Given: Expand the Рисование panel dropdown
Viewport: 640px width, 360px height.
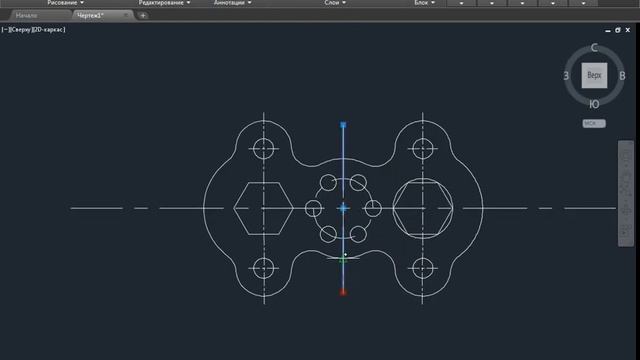Looking at the screenshot, I should click(65, 3).
